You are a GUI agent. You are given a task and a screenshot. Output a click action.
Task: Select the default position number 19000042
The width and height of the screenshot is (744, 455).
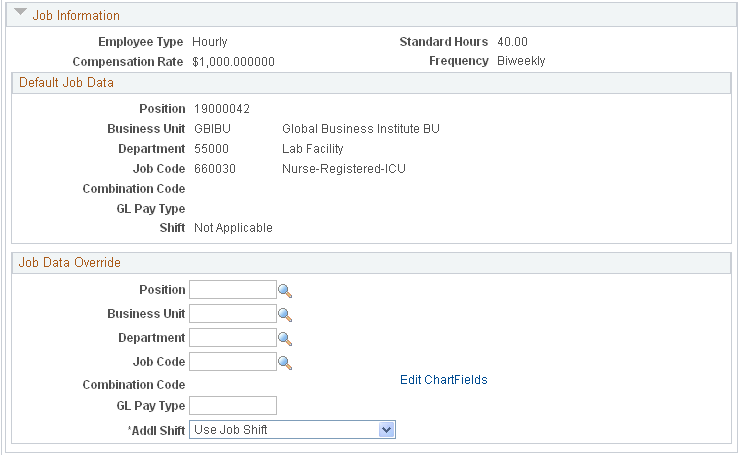[x=222, y=109]
